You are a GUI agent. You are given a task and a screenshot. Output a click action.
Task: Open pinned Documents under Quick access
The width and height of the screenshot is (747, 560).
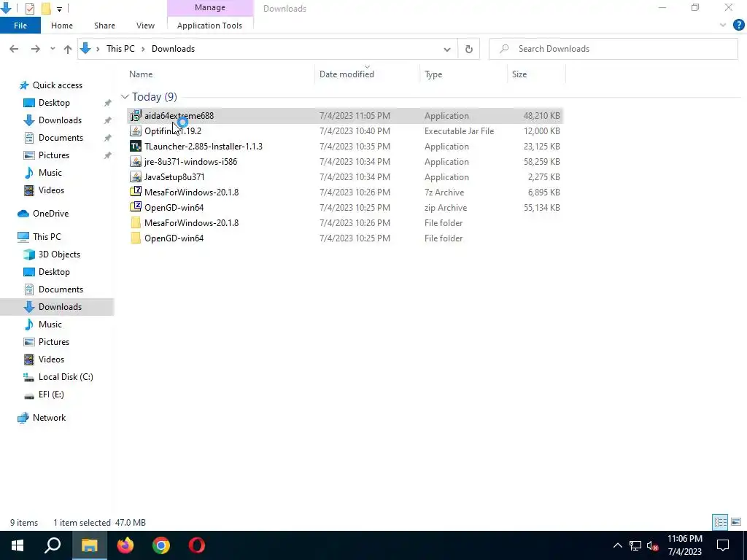61,138
